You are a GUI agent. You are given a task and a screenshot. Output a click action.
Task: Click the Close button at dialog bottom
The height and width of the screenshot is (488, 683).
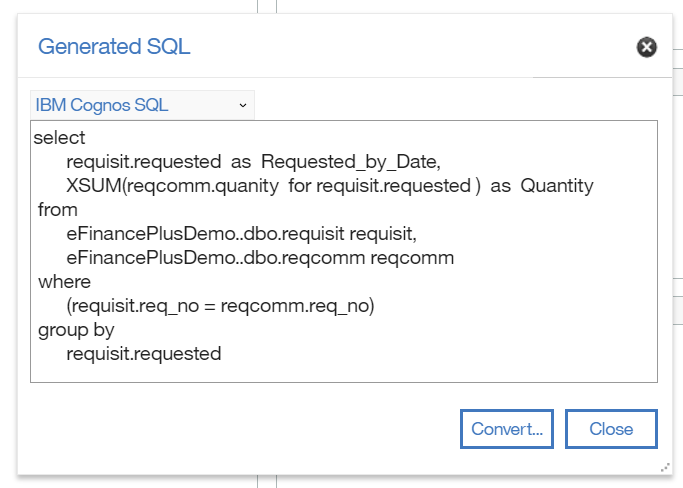coord(611,429)
